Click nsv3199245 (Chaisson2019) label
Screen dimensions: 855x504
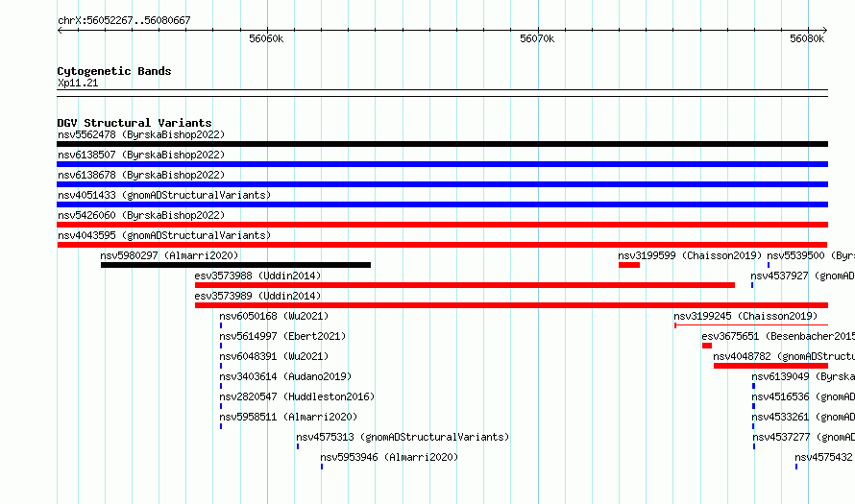point(745,316)
